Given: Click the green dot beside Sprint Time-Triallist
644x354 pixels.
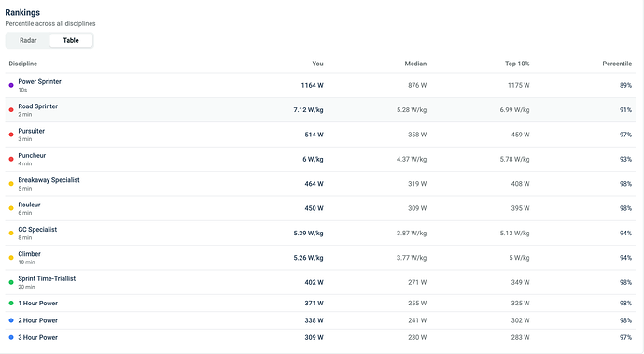Looking at the screenshot, I should [11, 283].
